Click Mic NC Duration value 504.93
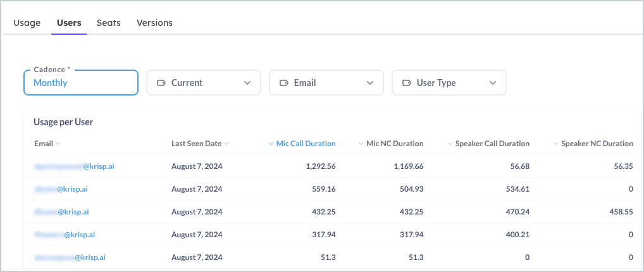The image size is (644, 272). pyautogui.click(x=411, y=189)
